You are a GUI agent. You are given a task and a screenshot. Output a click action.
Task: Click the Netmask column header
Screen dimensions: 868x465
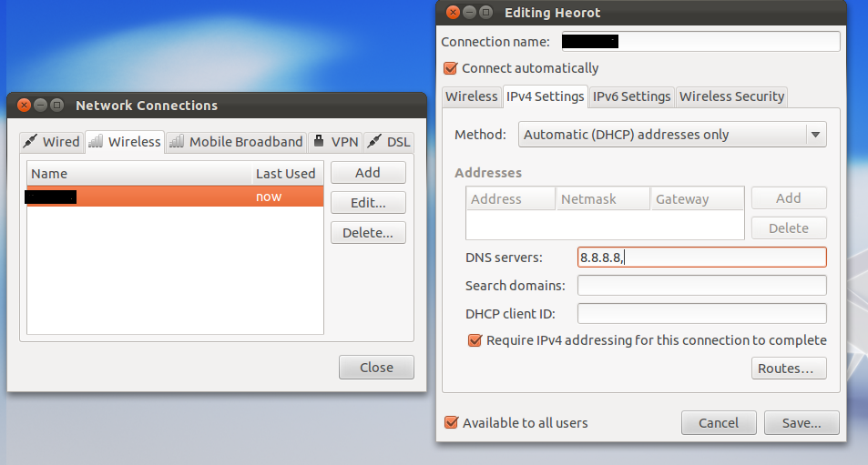[x=603, y=199]
